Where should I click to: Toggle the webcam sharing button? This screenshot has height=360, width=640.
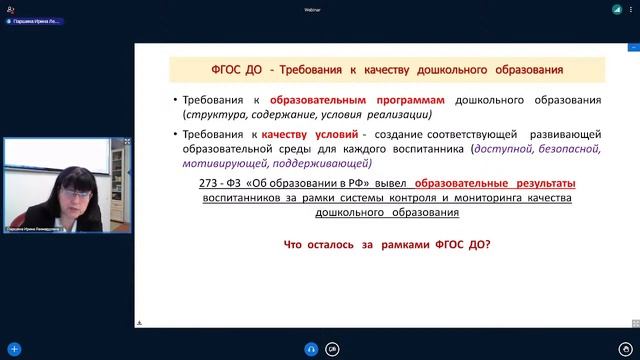tap(332, 349)
